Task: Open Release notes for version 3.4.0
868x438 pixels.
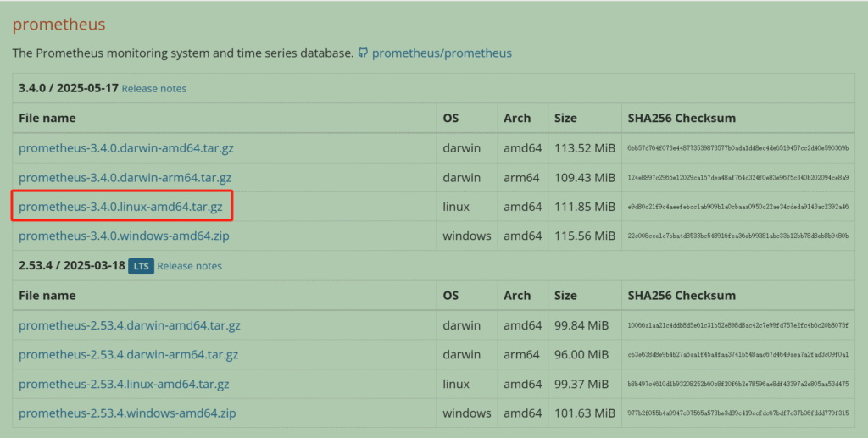Action: pos(154,89)
